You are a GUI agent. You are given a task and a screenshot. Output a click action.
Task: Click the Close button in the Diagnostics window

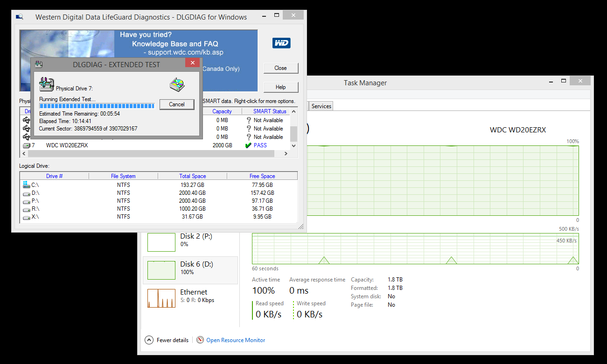click(x=280, y=68)
